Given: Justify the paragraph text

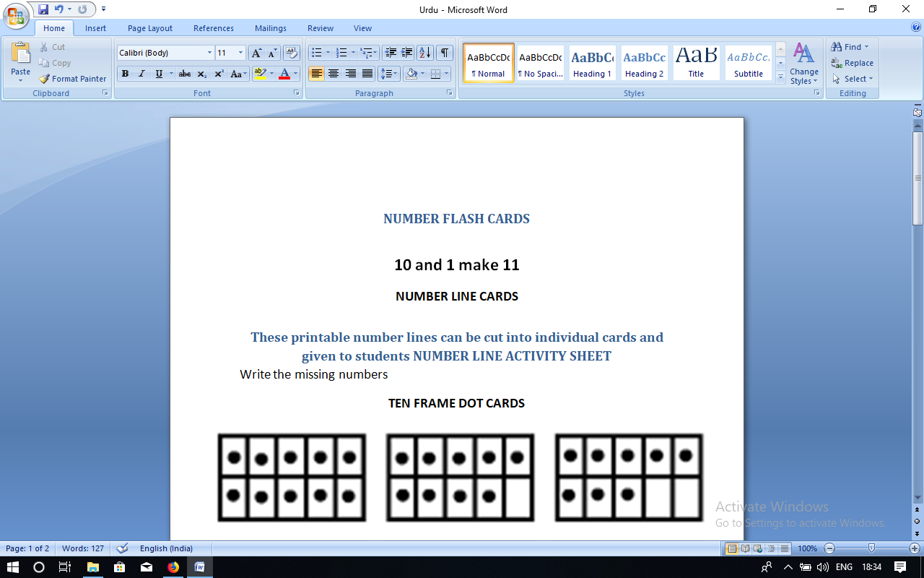Looking at the screenshot, I should (x=367, y=74).
